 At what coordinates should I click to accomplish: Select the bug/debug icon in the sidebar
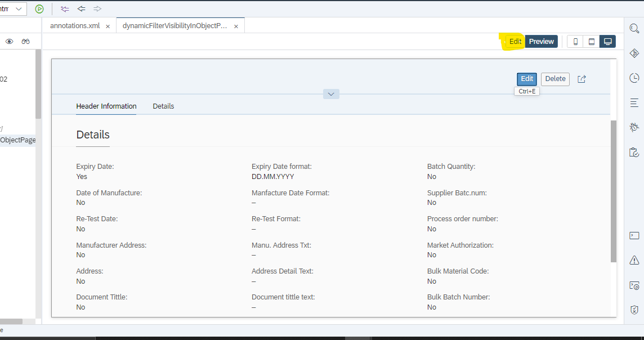[x=634, y=127]
